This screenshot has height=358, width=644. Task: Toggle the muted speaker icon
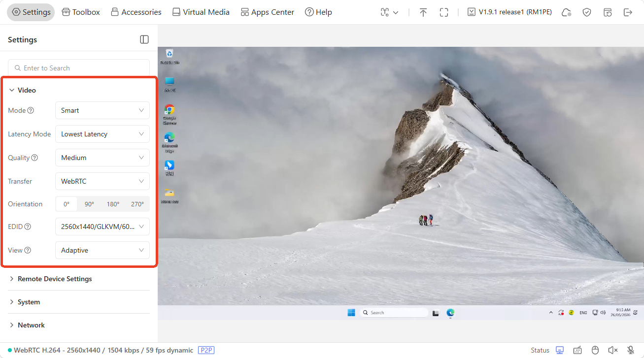tap(613, 350)
